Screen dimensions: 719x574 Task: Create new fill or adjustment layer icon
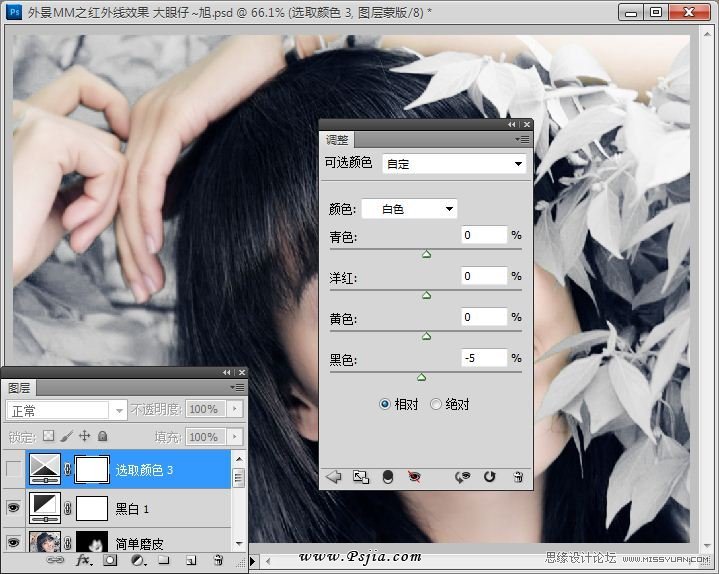point(137,561)
